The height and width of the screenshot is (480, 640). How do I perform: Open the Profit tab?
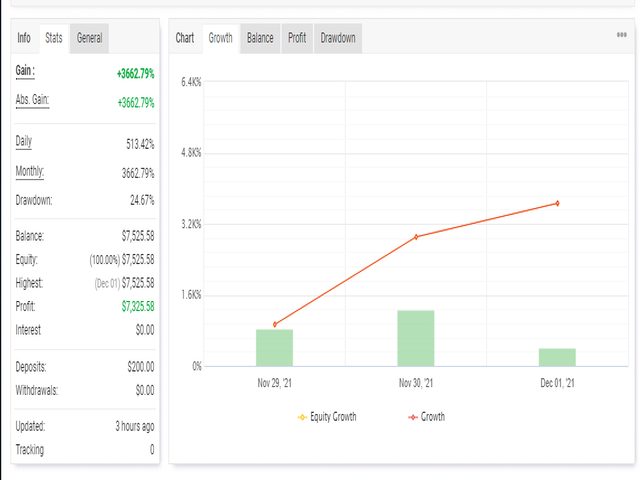(297, 38)
